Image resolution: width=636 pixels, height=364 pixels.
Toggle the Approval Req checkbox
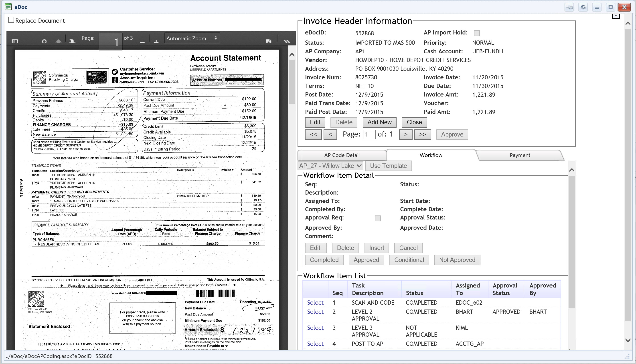(x=378, y=218)
